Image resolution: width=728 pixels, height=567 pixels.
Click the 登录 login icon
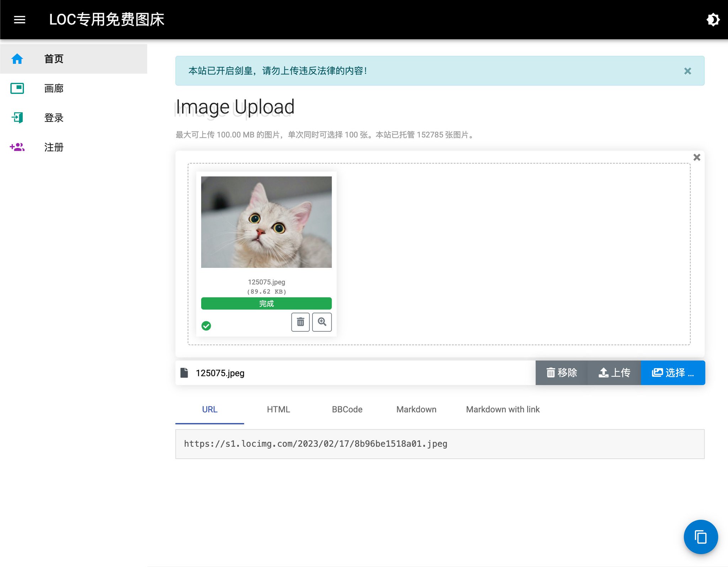click(x=17, y=118)
